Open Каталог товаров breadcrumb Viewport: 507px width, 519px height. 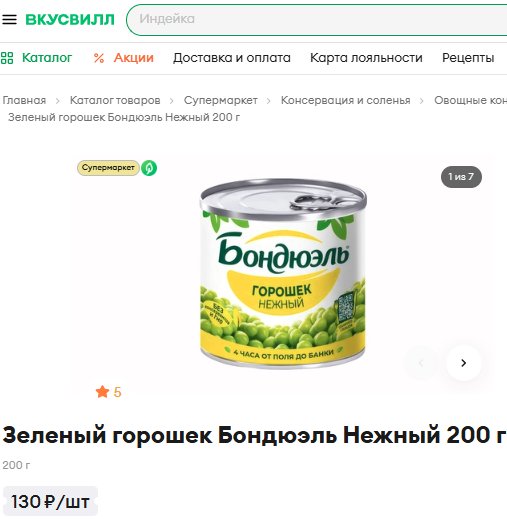tap(115, 100)
